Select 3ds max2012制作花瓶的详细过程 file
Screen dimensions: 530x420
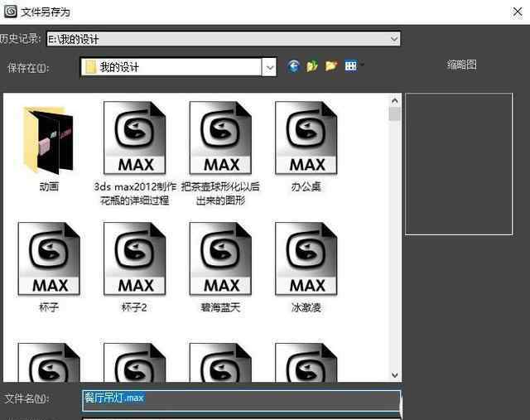[x=135, y=141]
